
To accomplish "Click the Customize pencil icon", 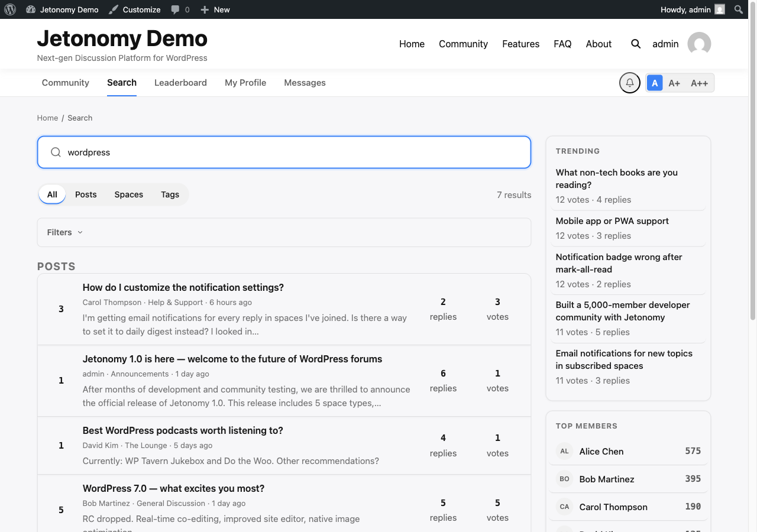I will tap(114, 9).
